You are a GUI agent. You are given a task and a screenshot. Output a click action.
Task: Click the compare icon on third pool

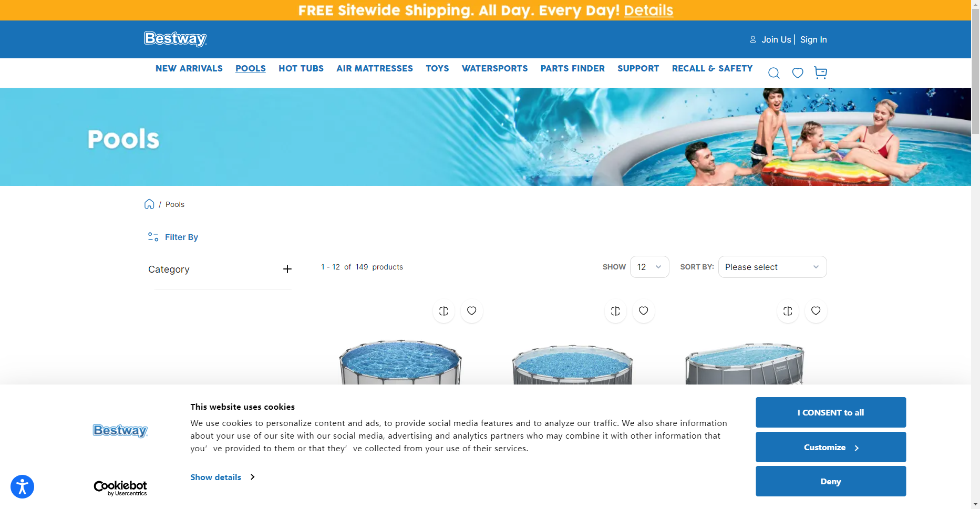[x=788, y=311]
